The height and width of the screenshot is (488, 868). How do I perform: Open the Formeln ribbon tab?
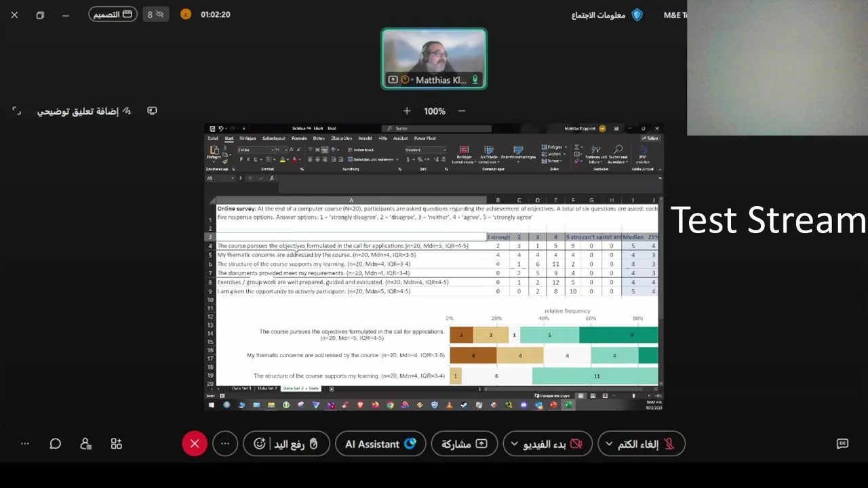point(299,138)
